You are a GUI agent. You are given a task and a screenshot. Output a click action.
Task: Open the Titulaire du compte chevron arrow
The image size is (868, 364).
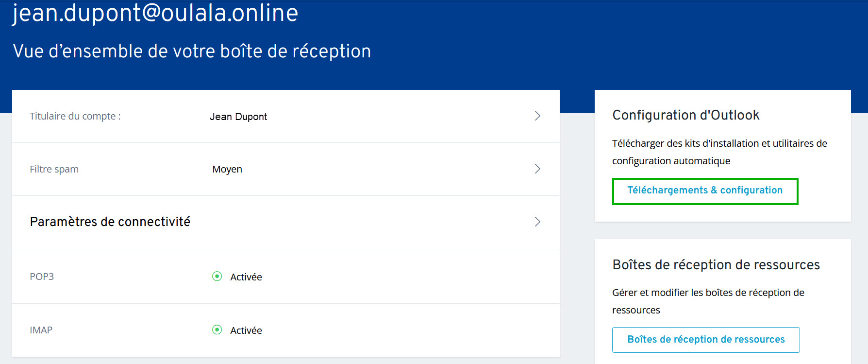tap(537, 116)
